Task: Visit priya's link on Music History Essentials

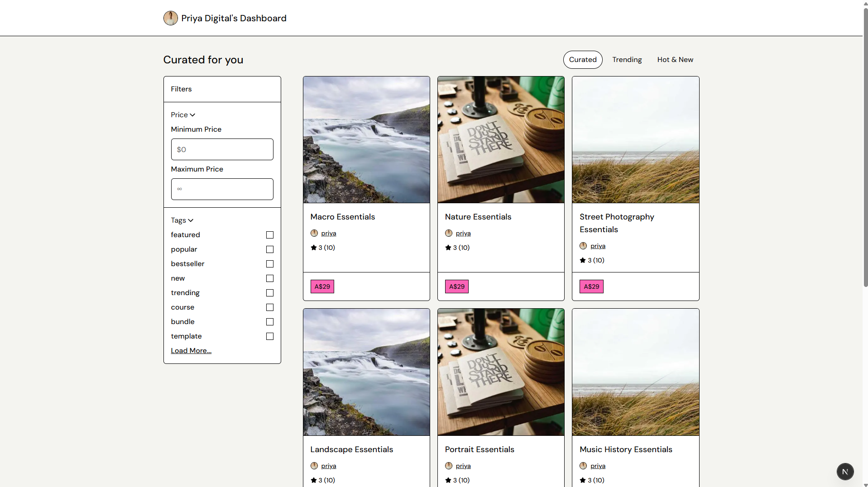Action: click(598, 466)
